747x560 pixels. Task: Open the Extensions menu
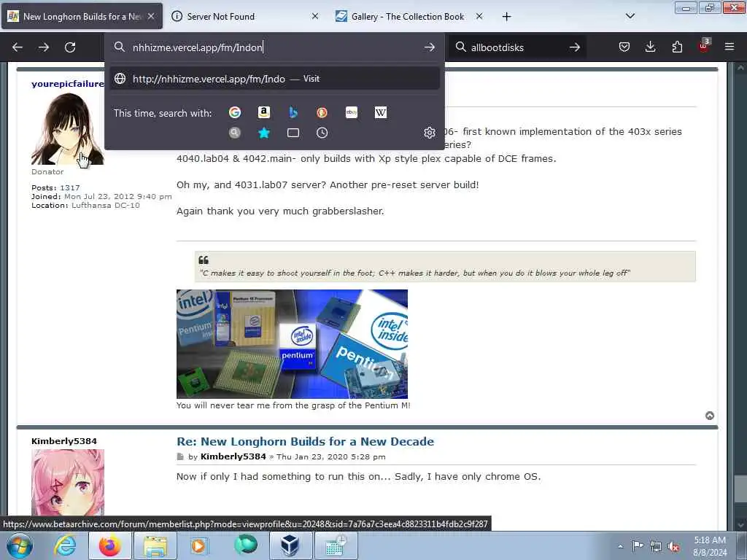click(x=677, y=47)
